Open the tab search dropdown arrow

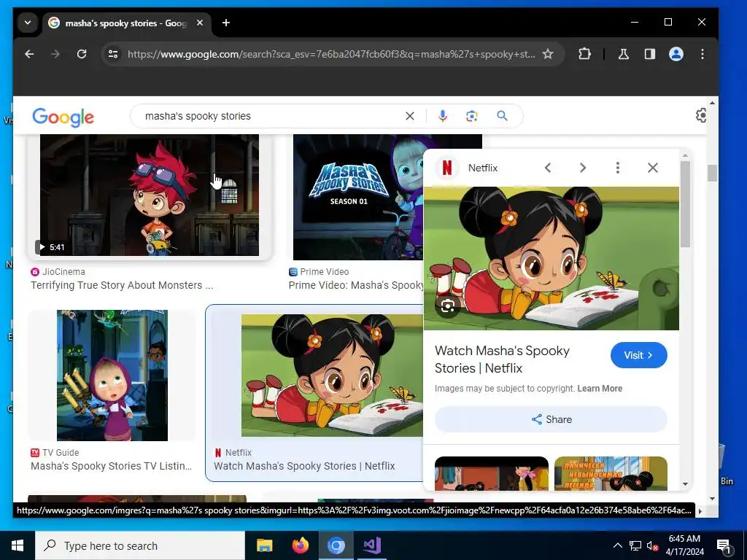pos(28,23)
